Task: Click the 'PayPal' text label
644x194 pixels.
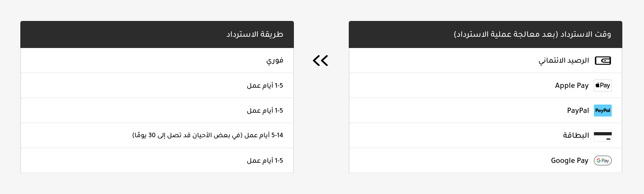Action: click(x=578, y=111)
